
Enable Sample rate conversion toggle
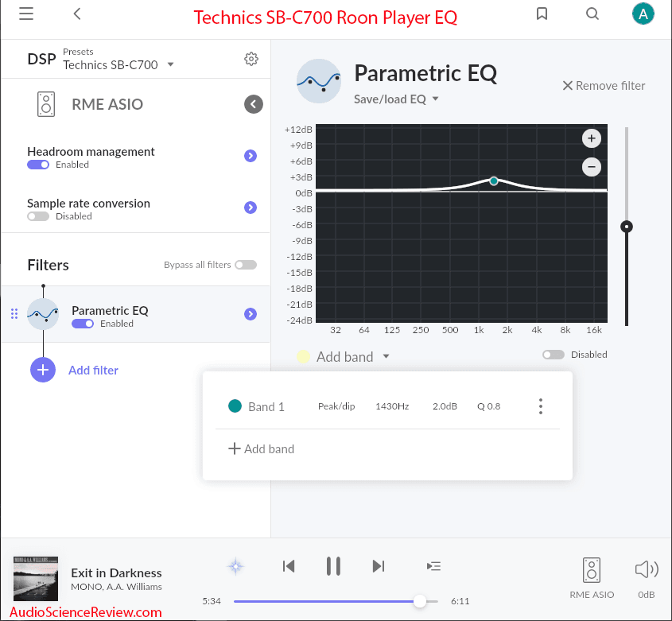click(38, 216)
